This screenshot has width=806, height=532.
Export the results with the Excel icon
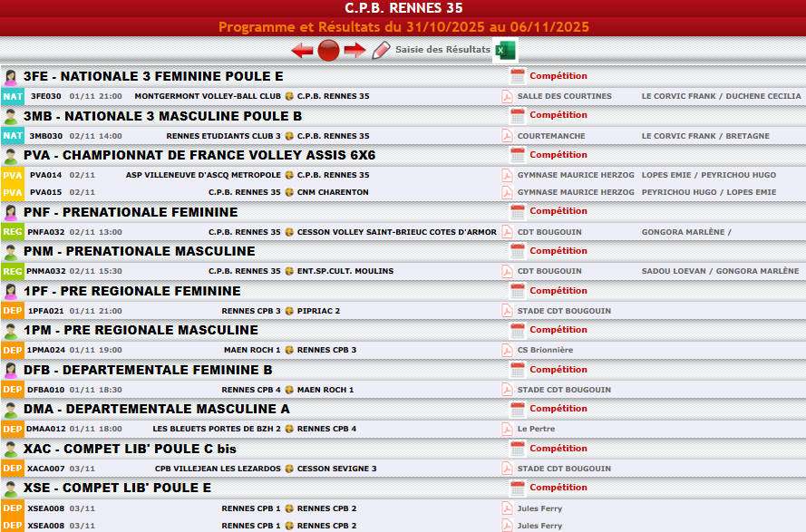[x=505, y=51]
